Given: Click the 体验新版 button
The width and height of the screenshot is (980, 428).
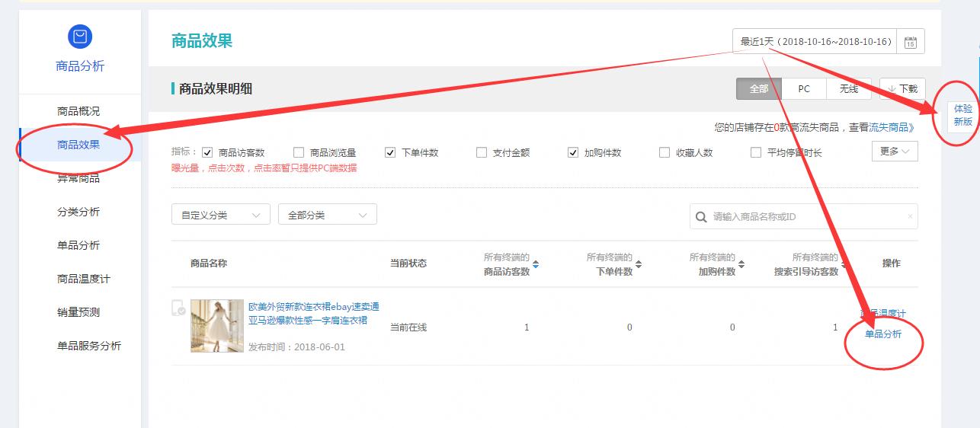Looking at the screenshot, I should [x=963, y=115].
